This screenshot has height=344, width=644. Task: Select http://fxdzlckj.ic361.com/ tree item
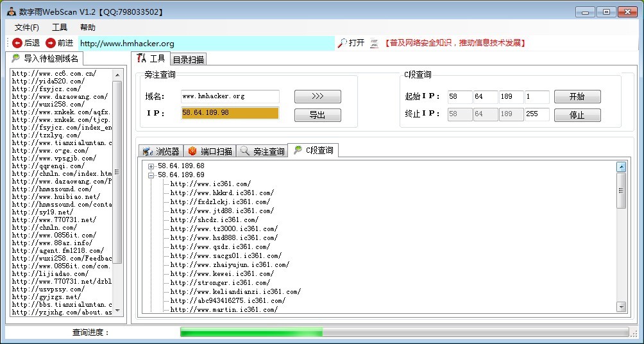(220, 202)
